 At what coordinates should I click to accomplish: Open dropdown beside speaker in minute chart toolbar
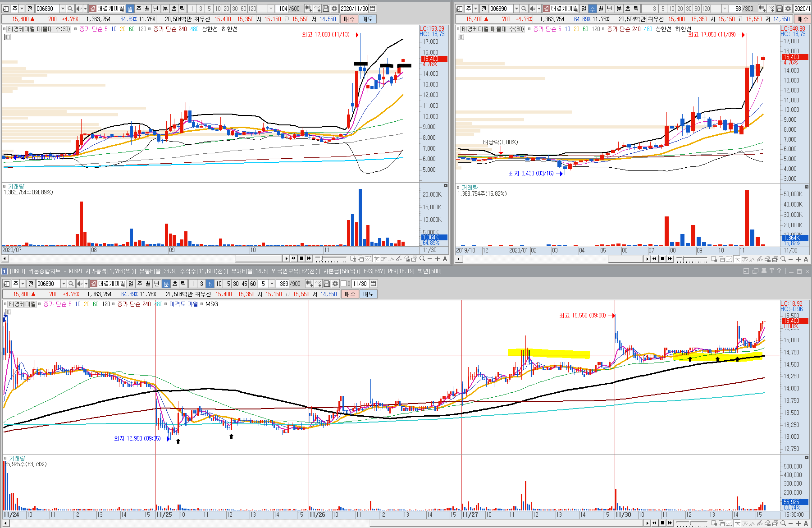pos(86,284)
